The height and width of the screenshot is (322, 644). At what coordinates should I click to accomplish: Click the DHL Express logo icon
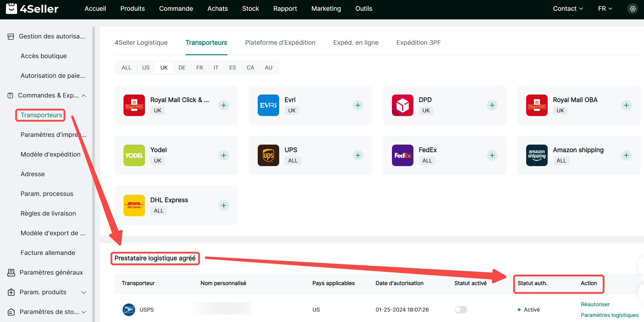click(134, 205)
